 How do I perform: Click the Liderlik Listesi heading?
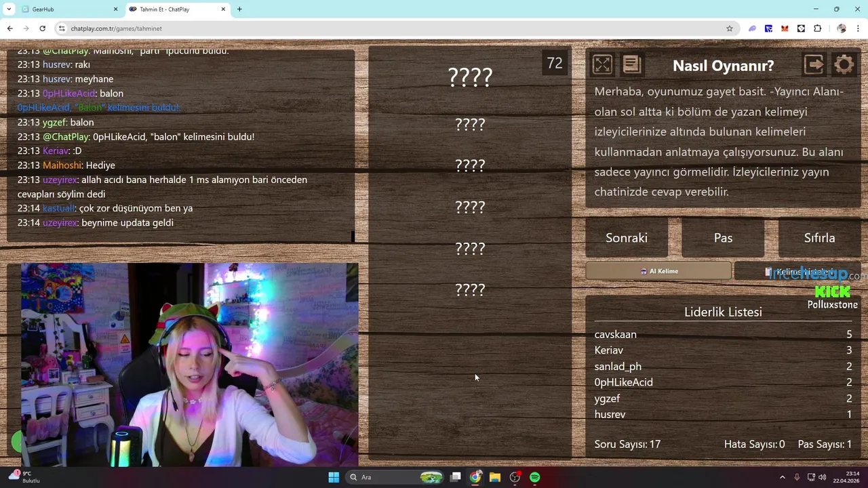pyautogui.click(x=723, y=312)
